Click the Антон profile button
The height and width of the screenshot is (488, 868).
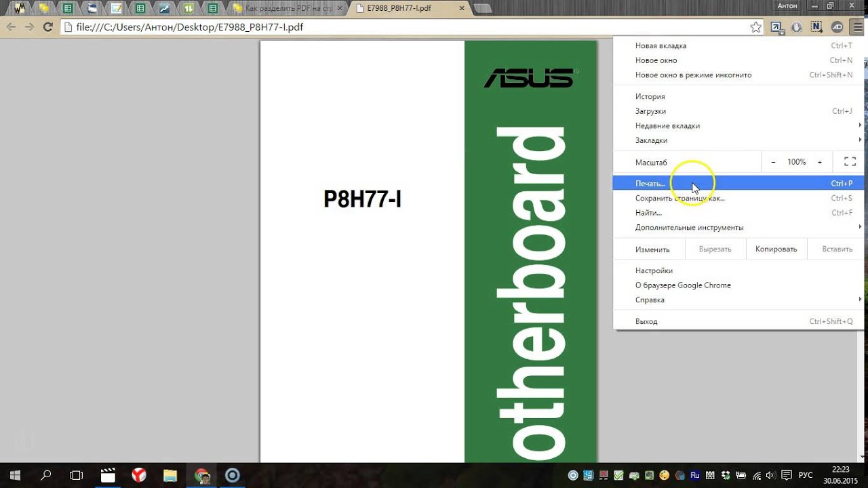(787, 5)
